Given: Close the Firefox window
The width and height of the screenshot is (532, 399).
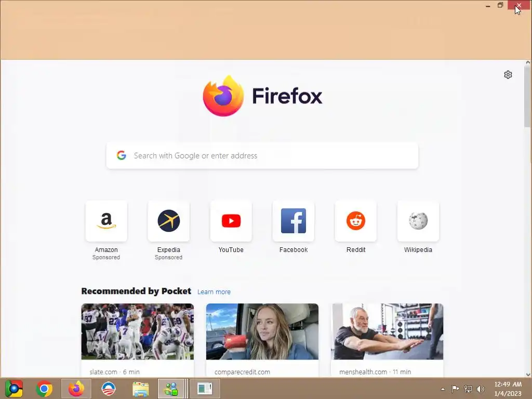Looking at the screenshot, I should 519,5.
